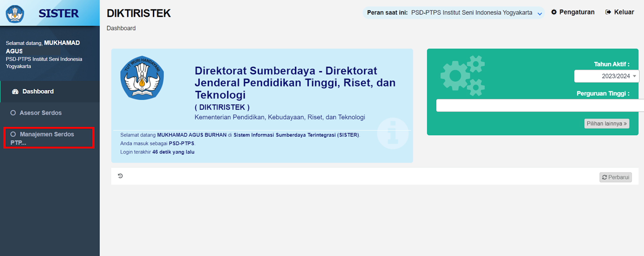Click the history clock icon in the lower panel
Image resolution: width=644 pixels, height=256 pixels.
120,176
